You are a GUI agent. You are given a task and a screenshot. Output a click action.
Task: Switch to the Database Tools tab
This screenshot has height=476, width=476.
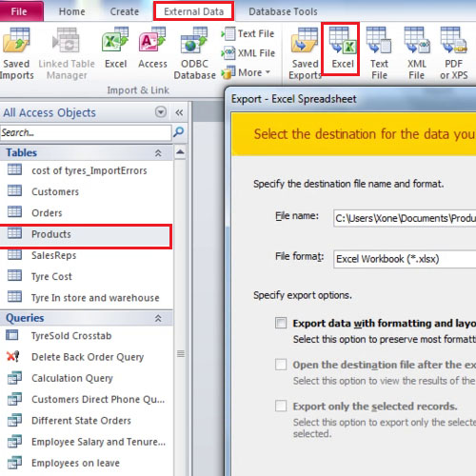pos(283,11)
